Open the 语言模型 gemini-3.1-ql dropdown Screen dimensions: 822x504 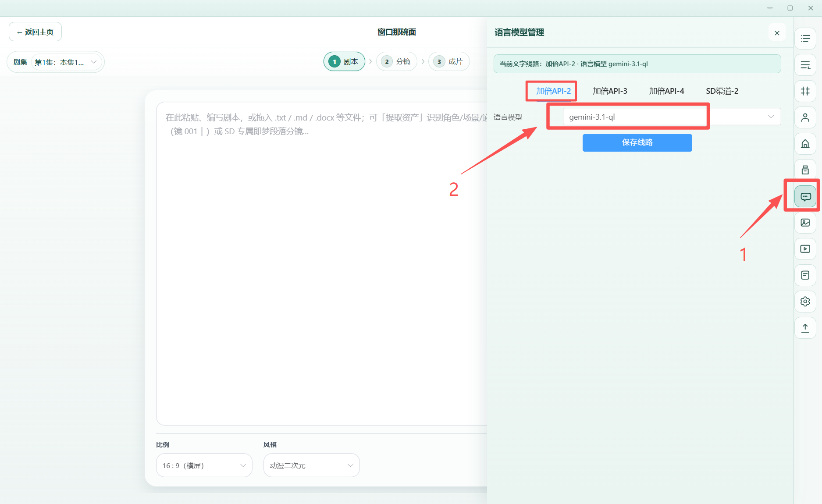pos(672,117)
